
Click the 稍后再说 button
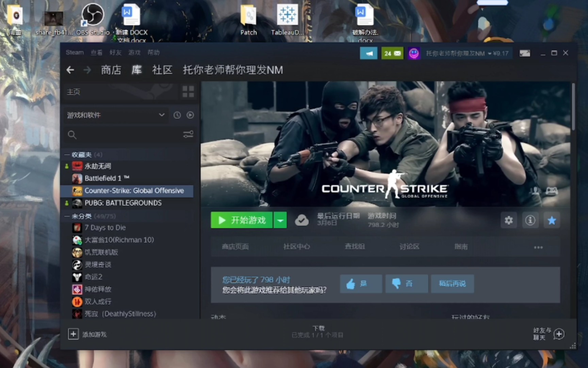point(453,283)
